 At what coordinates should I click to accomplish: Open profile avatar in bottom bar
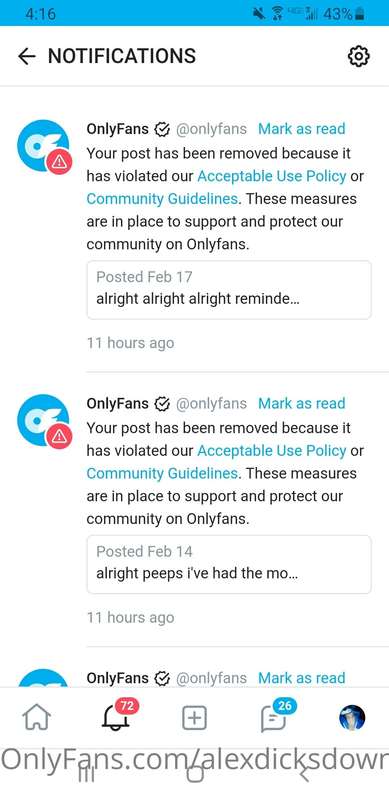[352, 718]
